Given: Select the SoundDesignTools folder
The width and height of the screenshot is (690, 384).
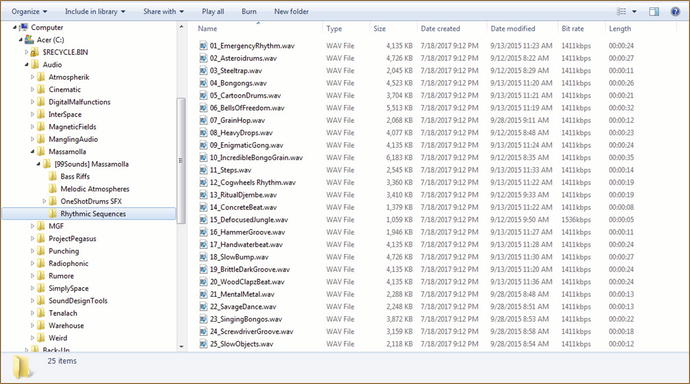Looking at the screenshot, I should click(x=78, y=300).
